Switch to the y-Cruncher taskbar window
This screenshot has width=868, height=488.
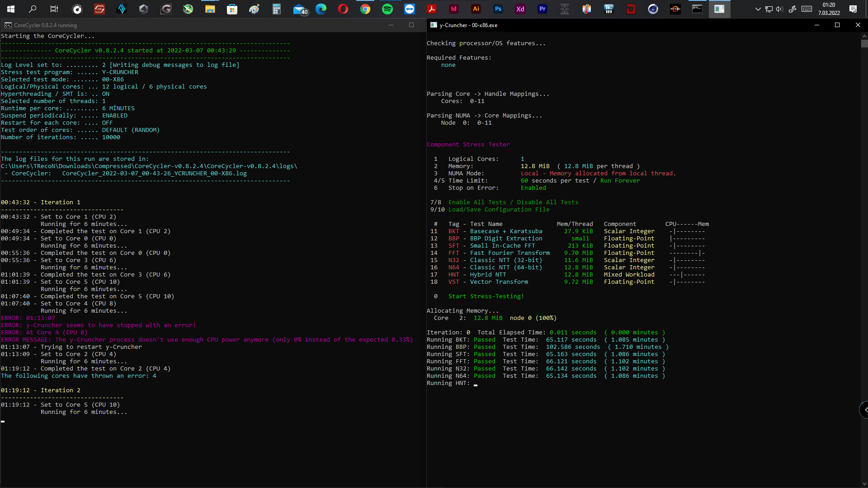pyautogui.click(x=720, y=9)
